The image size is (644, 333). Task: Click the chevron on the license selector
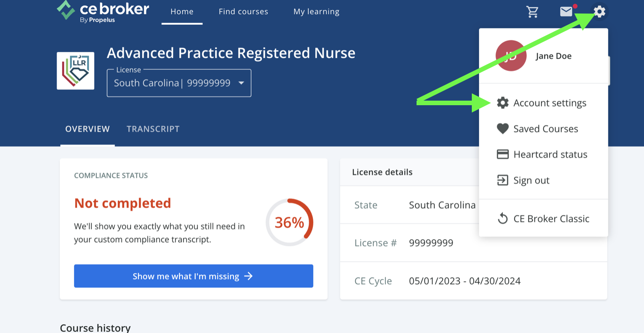[x=242, y=83]
